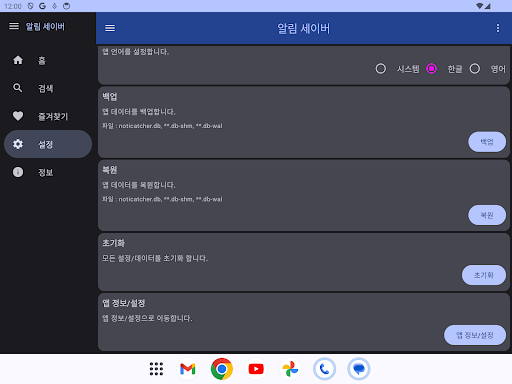The height and width of the screenshot is (384, 512).
Task: Tap the heart favorites icon
Action: 18,116
